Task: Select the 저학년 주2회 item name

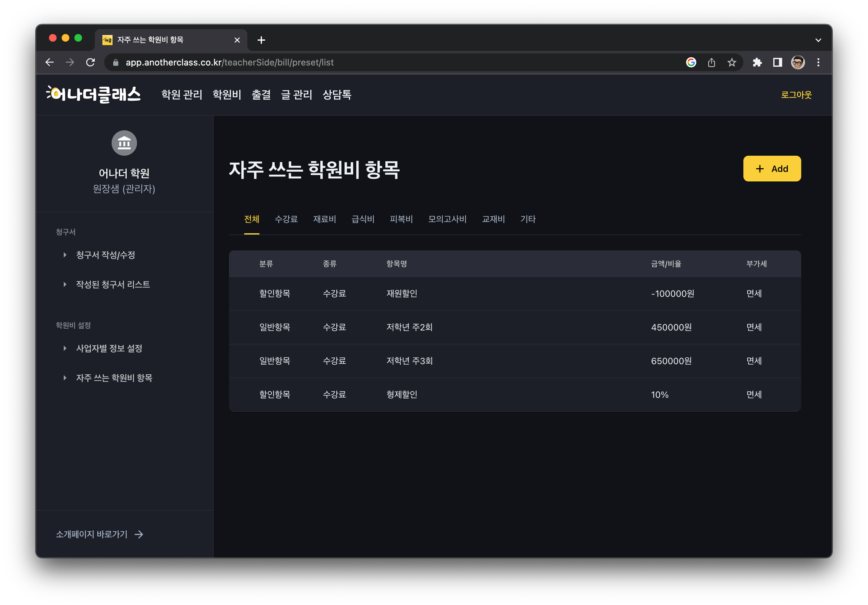Action: tap(410, 327)
